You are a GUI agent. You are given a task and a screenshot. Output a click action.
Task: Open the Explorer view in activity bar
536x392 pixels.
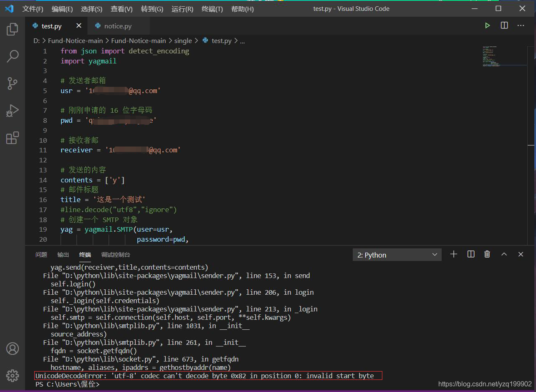[13, 29]
